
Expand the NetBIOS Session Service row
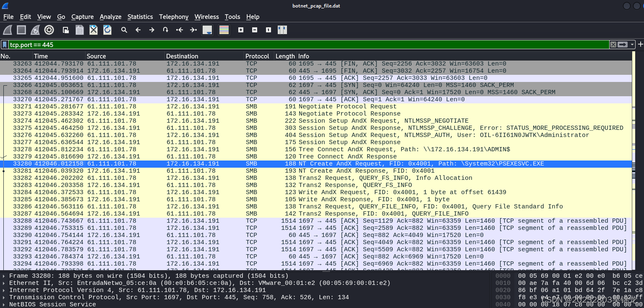[4, 304]
